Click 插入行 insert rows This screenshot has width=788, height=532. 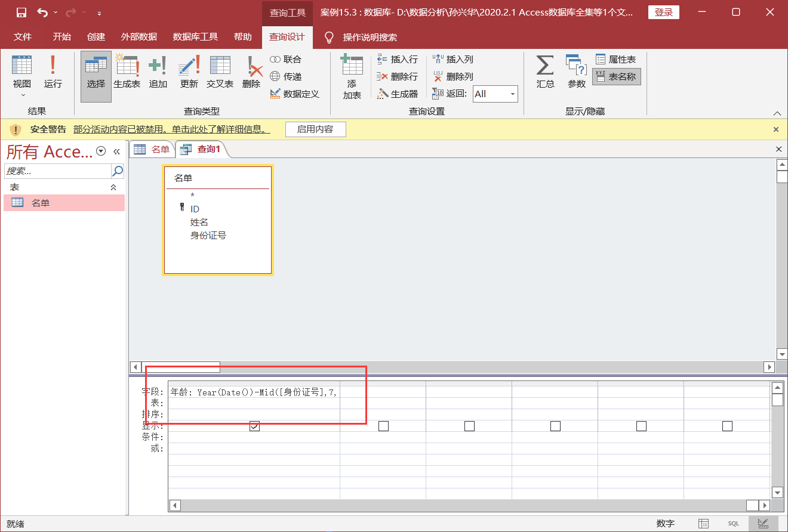tap(398, 60)
